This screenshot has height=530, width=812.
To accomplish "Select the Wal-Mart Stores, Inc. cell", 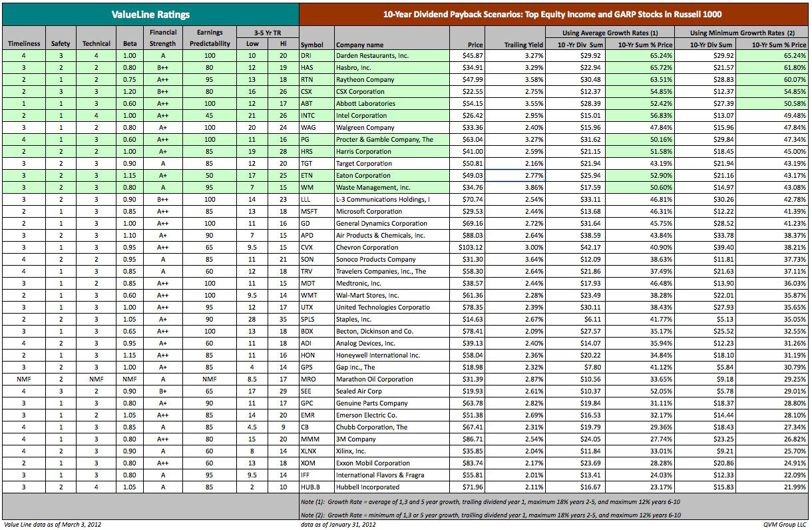I will (x=392, y=296).
